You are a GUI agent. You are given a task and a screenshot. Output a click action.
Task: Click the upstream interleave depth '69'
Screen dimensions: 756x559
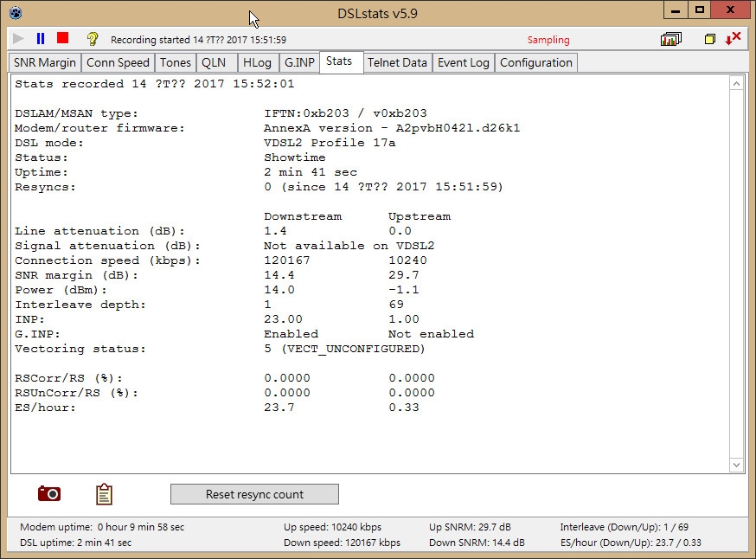pos(396,305)
